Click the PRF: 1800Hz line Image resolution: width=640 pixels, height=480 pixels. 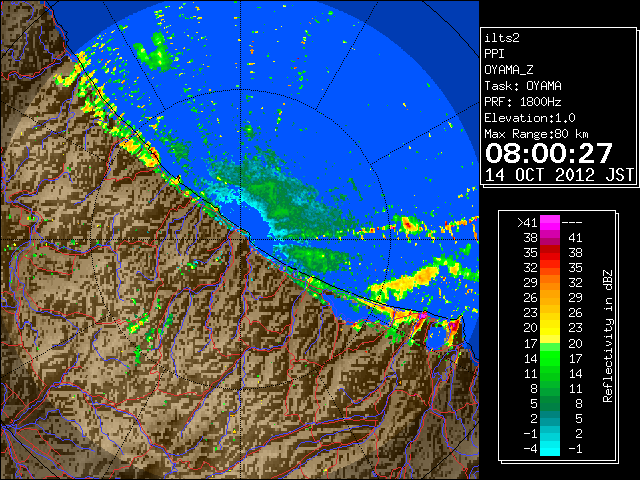(x=523, y=102)
